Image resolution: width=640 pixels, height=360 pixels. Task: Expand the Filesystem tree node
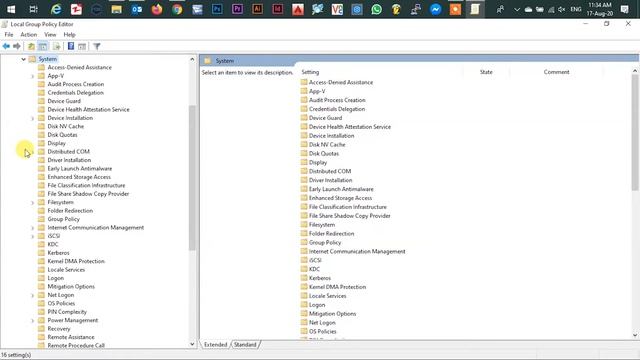click(x=33, y=202)
